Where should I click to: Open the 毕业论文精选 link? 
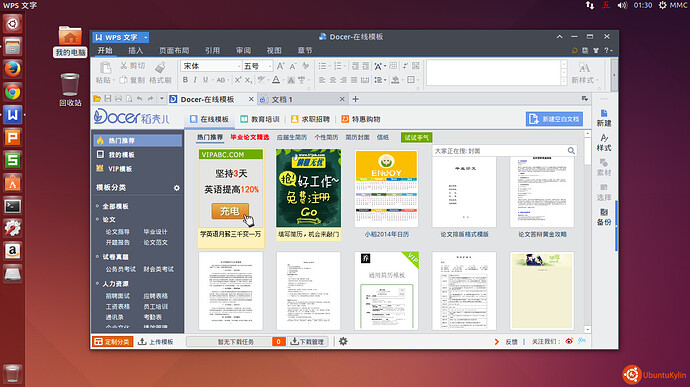[x=250, y=137]
